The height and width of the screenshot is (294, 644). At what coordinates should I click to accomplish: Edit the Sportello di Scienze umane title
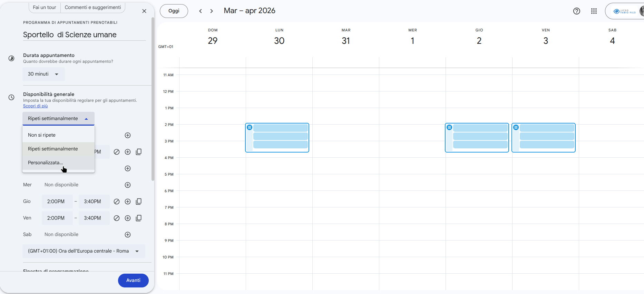84,35
